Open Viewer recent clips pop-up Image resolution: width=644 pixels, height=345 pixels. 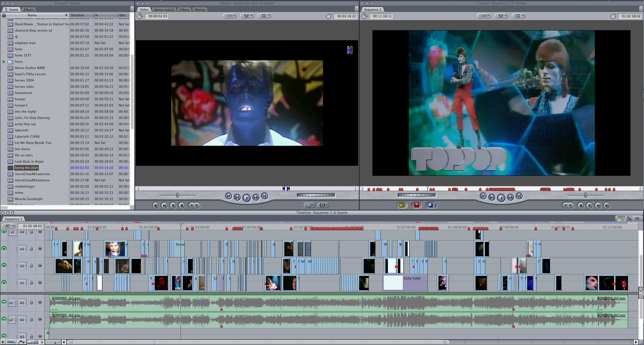309,205
